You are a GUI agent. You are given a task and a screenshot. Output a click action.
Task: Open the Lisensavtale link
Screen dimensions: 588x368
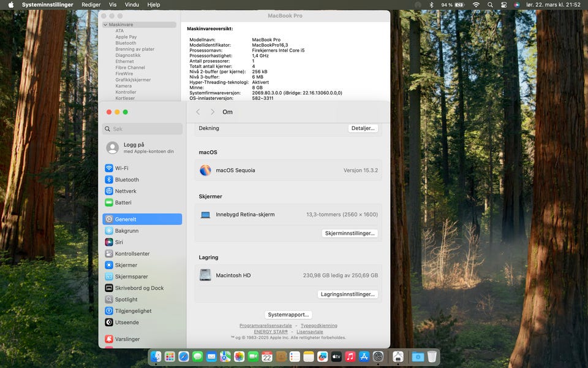click(x=310, y=332)
